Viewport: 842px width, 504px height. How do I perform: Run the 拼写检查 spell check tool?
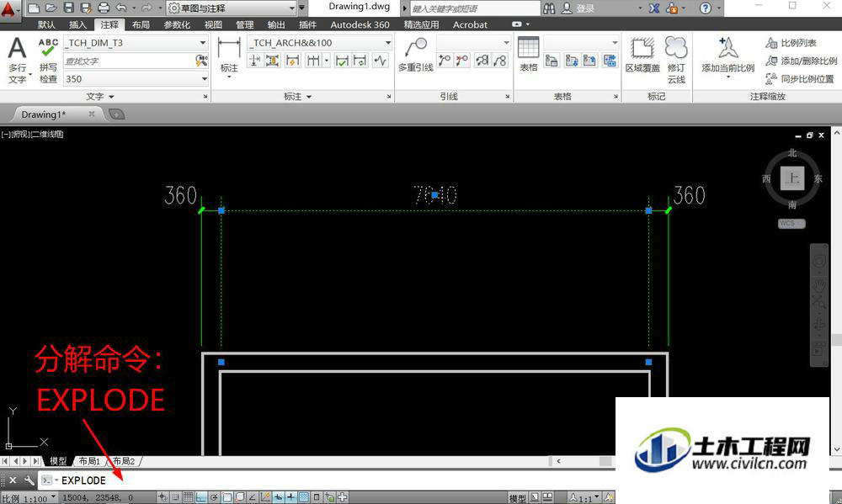pyautogui.click(x=48, y=59)
